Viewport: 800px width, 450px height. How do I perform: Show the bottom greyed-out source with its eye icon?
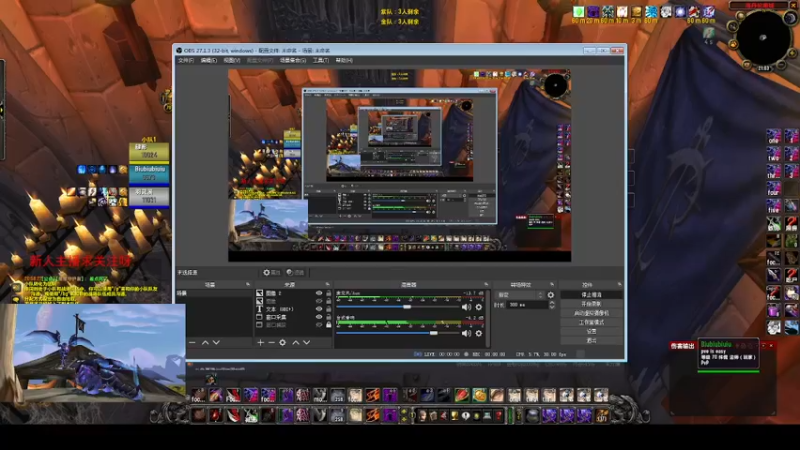coord(319,324)
